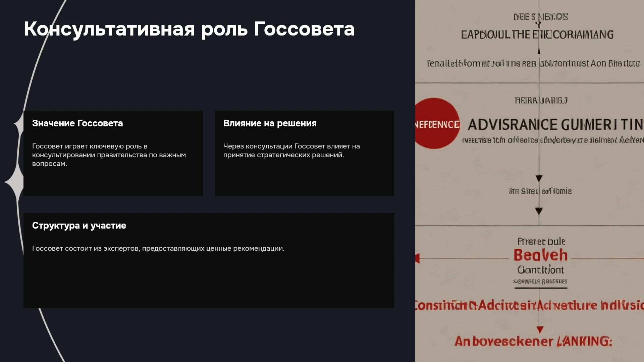Click the red left arrow beside Beaveh line
Screen dimensions: 644x362
417,258
